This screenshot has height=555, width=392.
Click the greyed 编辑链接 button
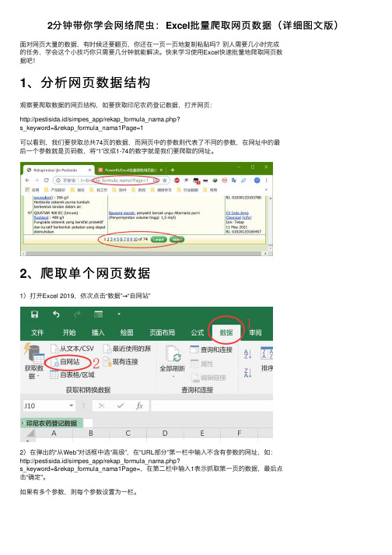208,378
